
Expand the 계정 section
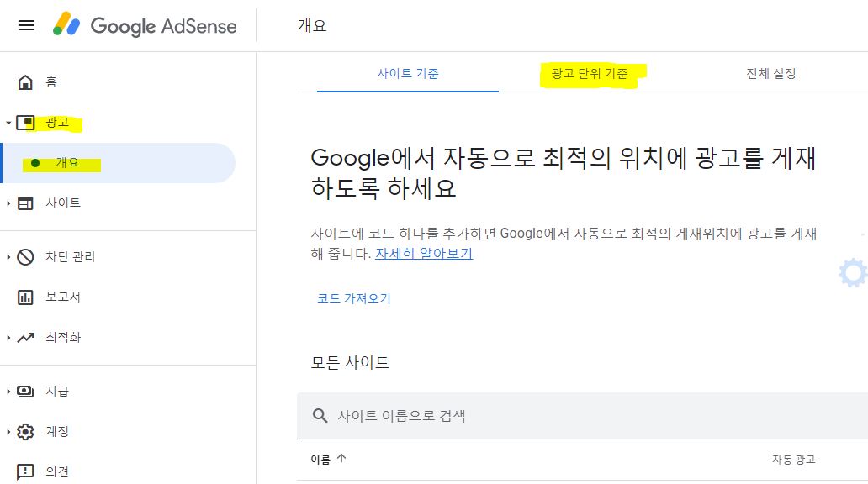8,431
